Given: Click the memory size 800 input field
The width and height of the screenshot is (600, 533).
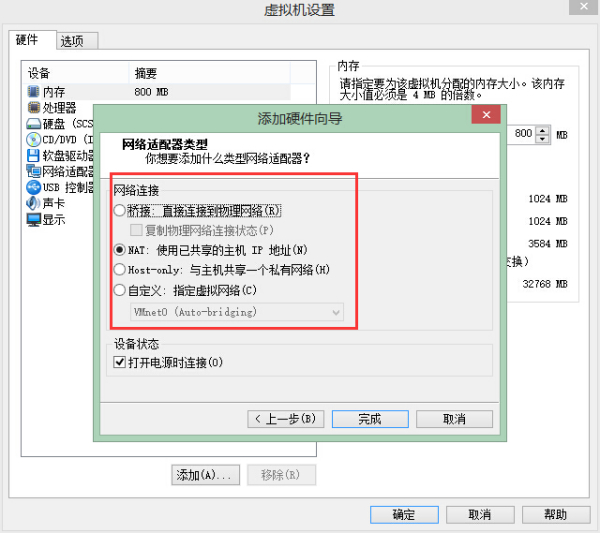Looking at the screenshot, I should click(523, 134).
